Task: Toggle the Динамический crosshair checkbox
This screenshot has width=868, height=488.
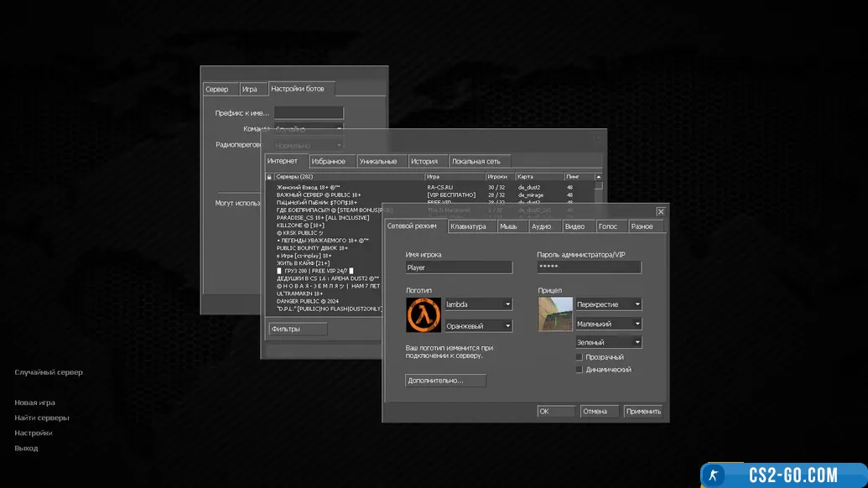Action: [x=579, y=369]
